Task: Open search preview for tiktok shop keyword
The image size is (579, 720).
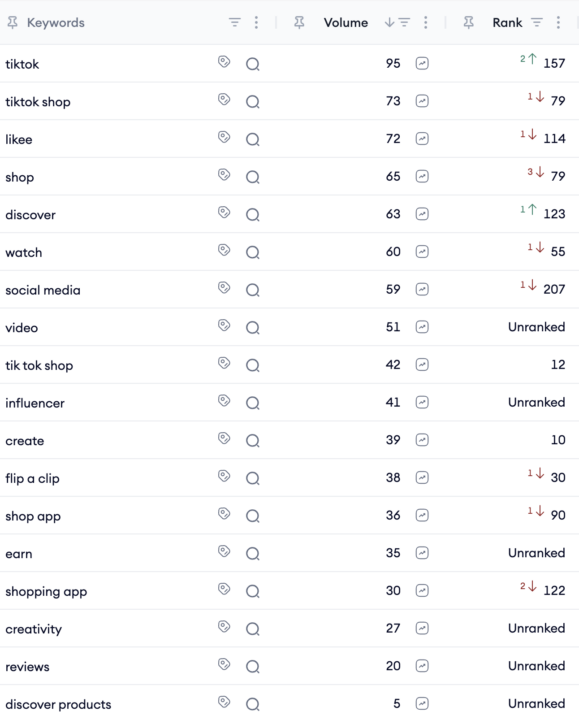Action: [x=253, y=101]
